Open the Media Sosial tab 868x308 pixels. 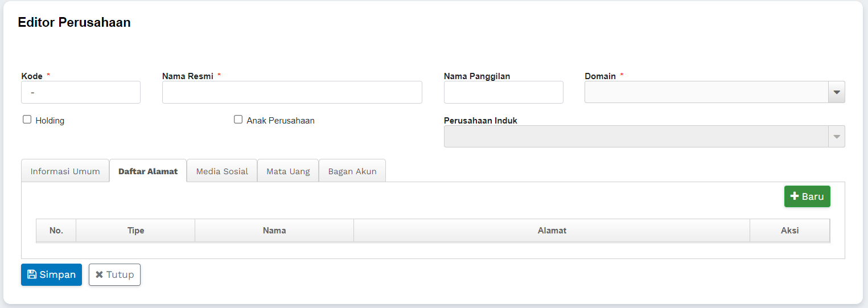pos(222,171)
